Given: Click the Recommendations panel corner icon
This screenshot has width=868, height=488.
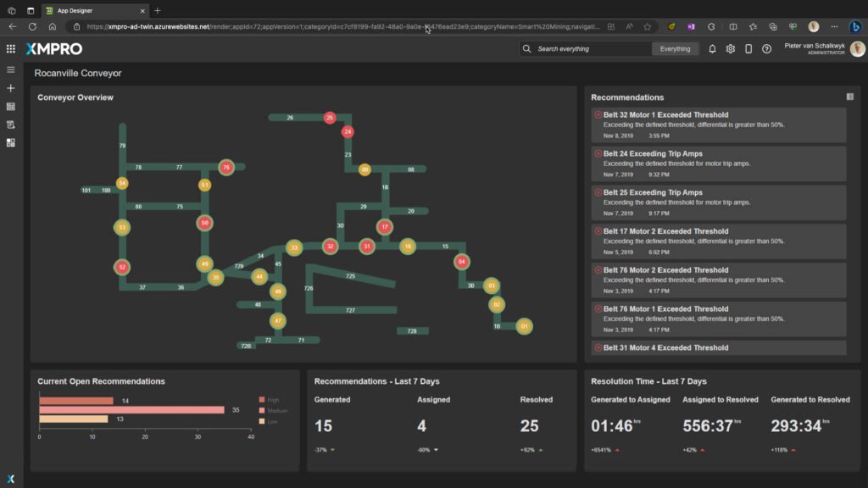Looking at the screenshot, I should click(x=850, y=97).
